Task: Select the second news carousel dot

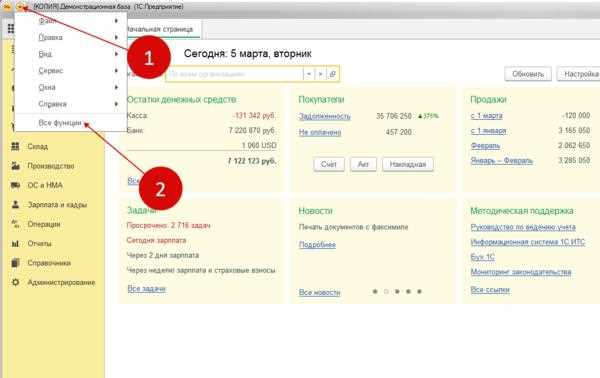Action: coord(386,292)
